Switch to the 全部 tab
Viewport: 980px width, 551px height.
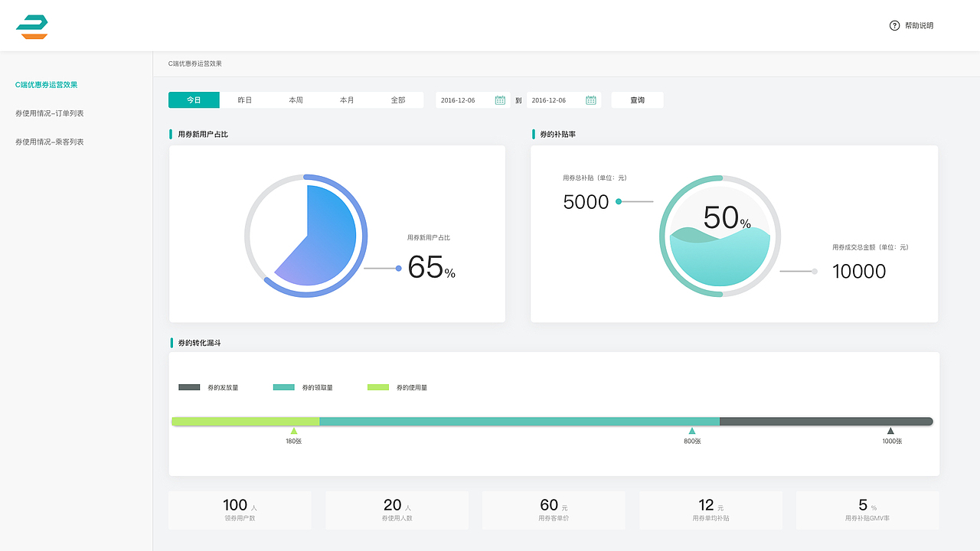coord(398,100)
